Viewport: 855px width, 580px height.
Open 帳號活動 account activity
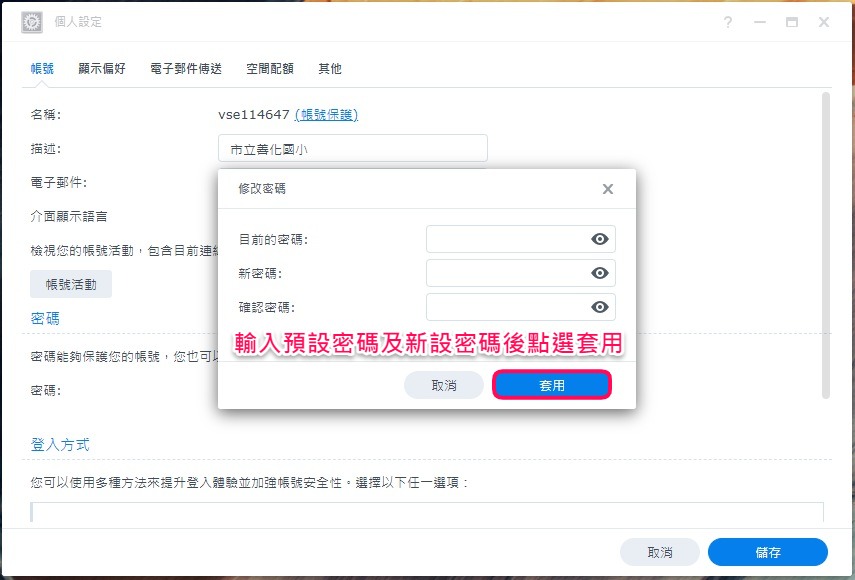coord(71,284)
